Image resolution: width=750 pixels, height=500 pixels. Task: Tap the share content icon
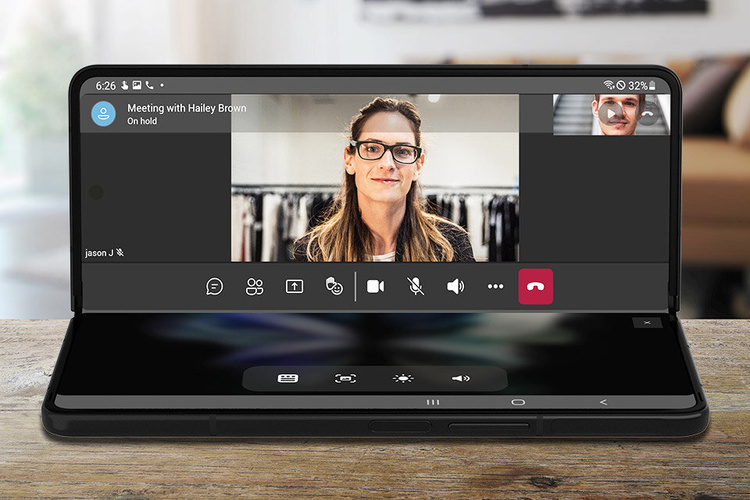tap(294, 287)
